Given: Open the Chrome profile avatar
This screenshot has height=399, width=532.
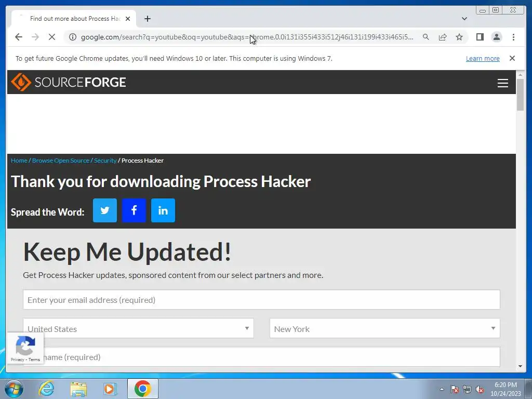Looking at the screenshot, I should pyautogui.click(x=496, y=37).
